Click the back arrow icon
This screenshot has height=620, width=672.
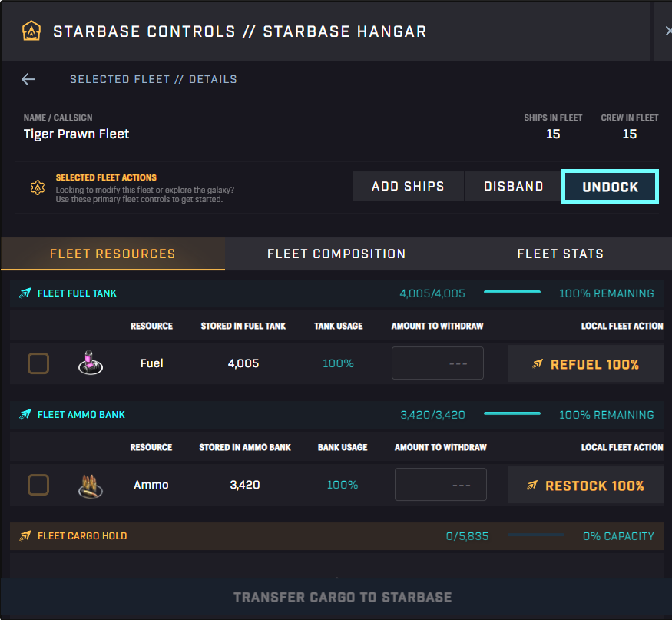[x=28, y=79]
